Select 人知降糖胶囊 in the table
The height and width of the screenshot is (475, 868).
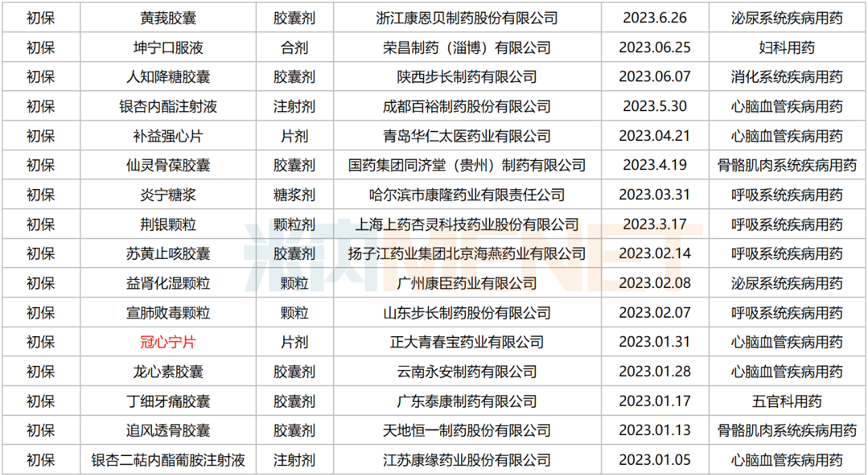click(168, 77)
